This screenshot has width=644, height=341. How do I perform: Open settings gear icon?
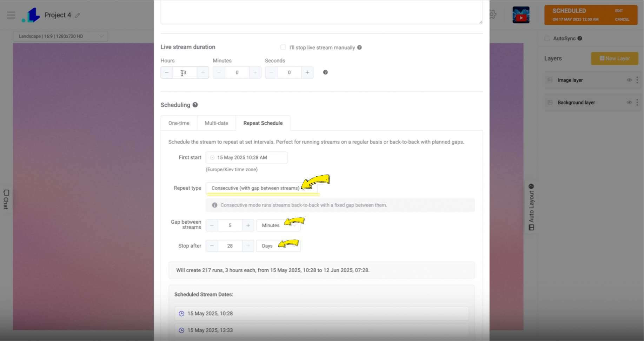coord(493,15)
